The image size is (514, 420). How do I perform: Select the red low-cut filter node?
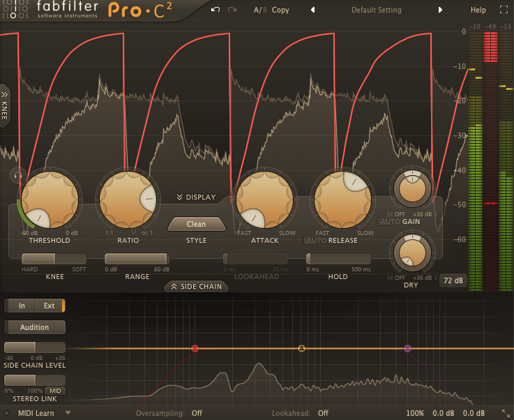(195, 348)
